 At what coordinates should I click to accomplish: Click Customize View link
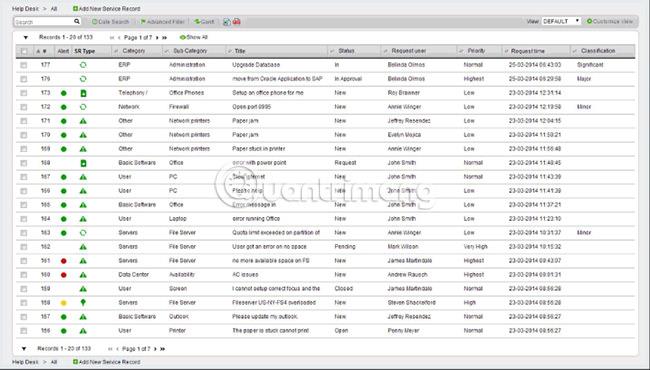(610, 21)
